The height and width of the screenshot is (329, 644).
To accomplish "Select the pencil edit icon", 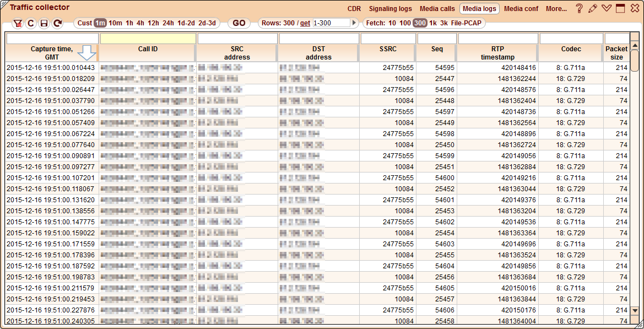I will (593, 8).
